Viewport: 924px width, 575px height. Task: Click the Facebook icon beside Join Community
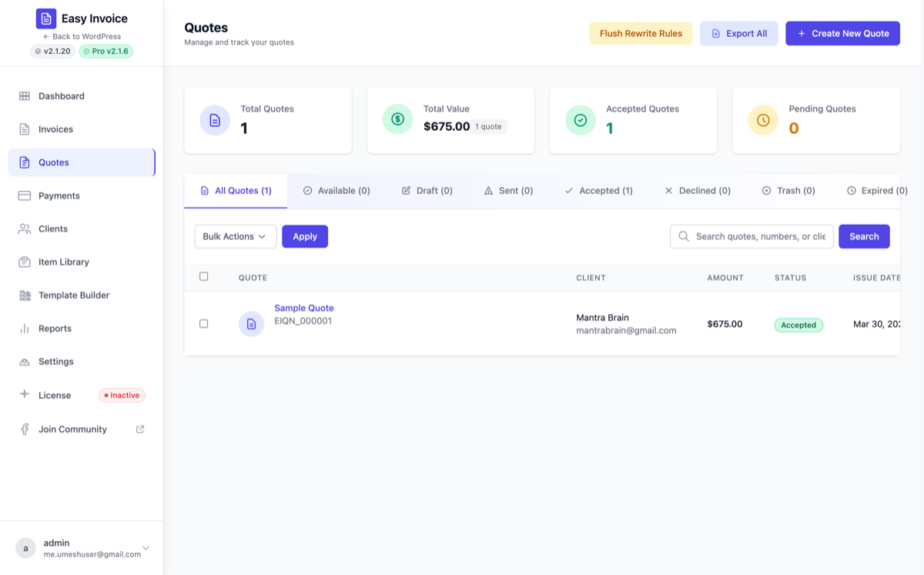coord(25,429)
